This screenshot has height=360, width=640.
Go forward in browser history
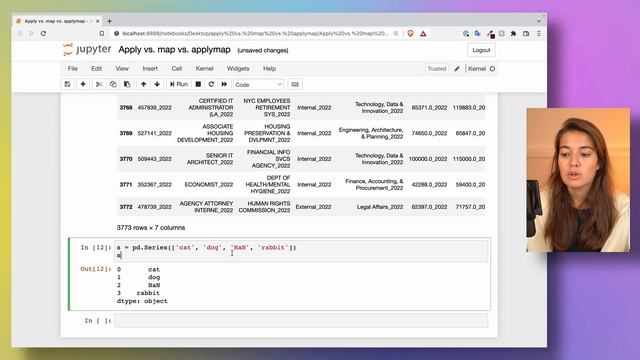[x=31, y=33]
